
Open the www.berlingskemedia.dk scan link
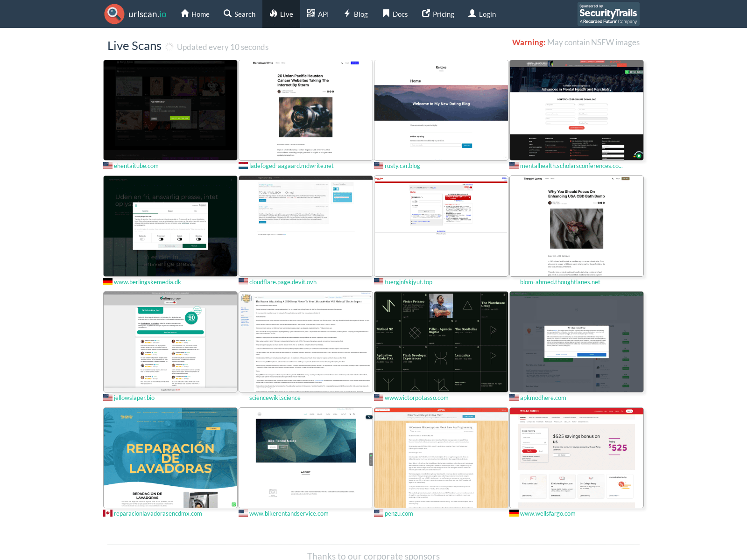tap(148, 282)
